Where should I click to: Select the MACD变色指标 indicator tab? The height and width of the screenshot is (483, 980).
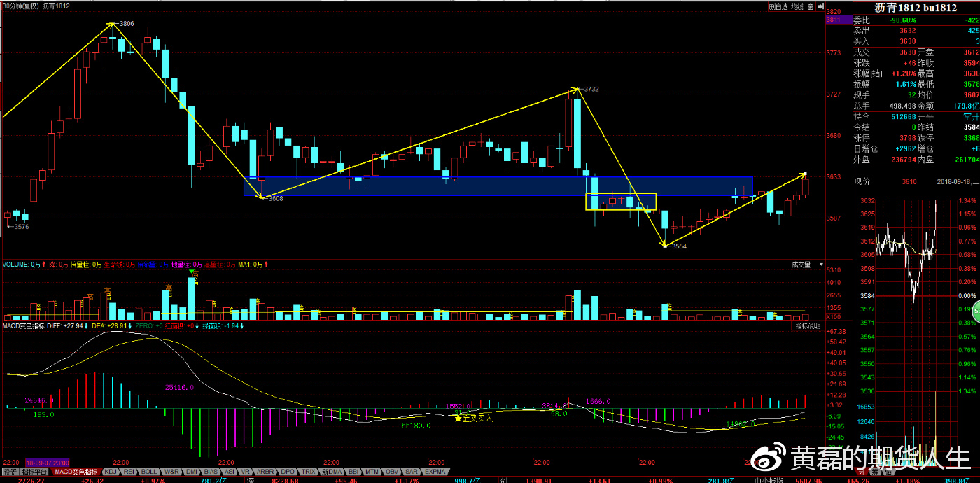(76, 472)
